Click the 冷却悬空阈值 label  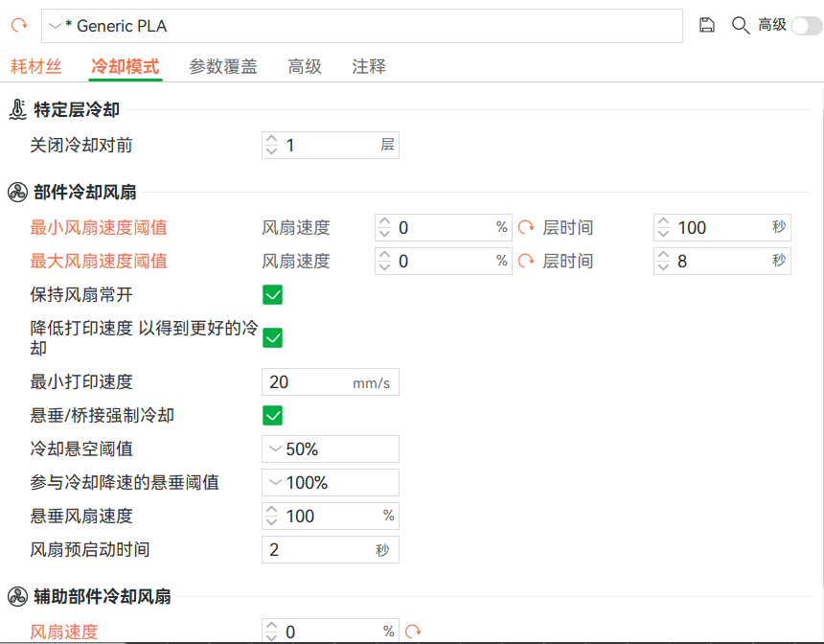point(80,448)
